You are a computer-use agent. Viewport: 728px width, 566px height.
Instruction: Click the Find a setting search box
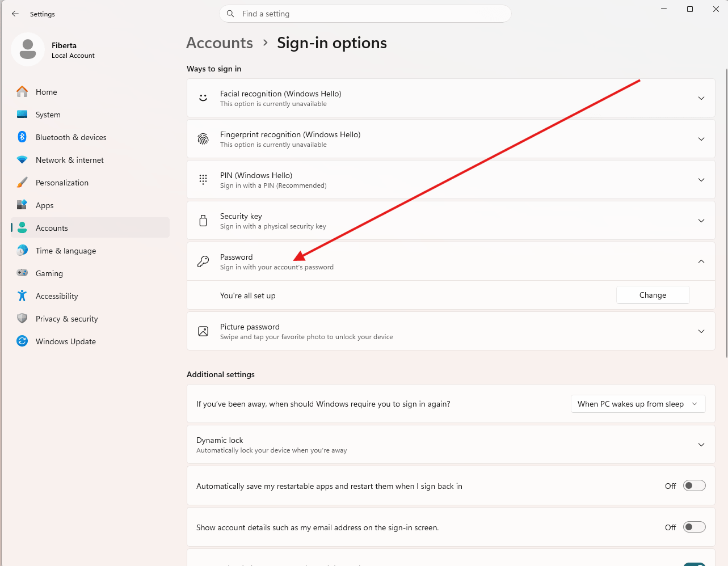[x=365, y=14]
